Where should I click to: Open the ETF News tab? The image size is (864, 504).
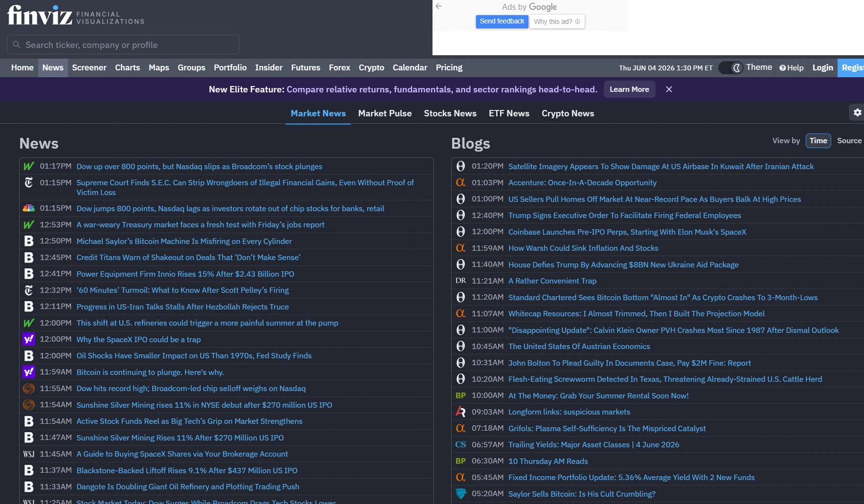(509, 113)
